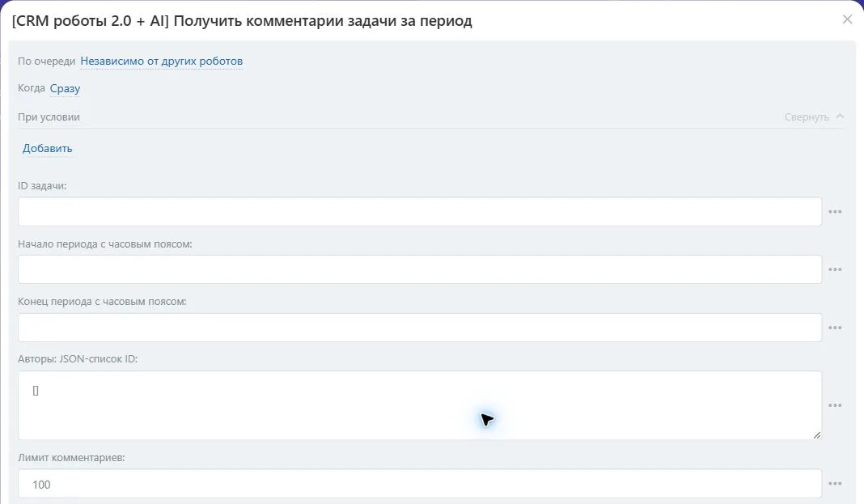
Task: Select the Начало периода с часовым поясом label
Action: coord(104,244)
